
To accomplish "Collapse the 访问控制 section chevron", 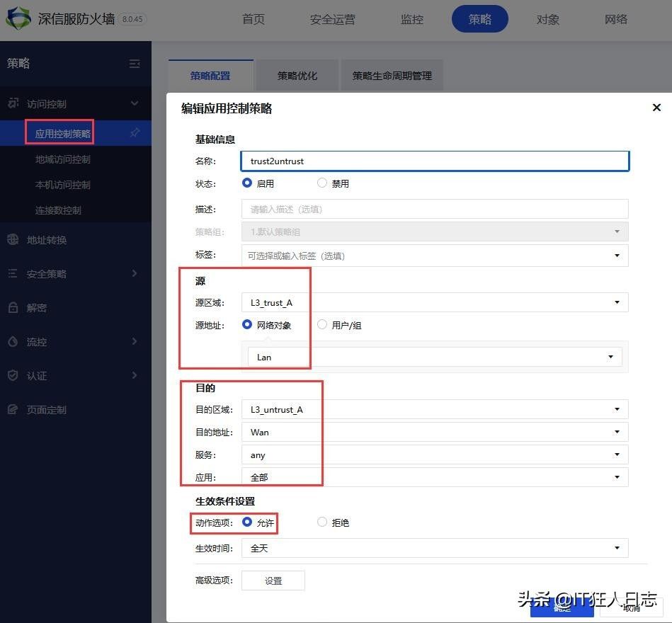I will pos(135,103).
